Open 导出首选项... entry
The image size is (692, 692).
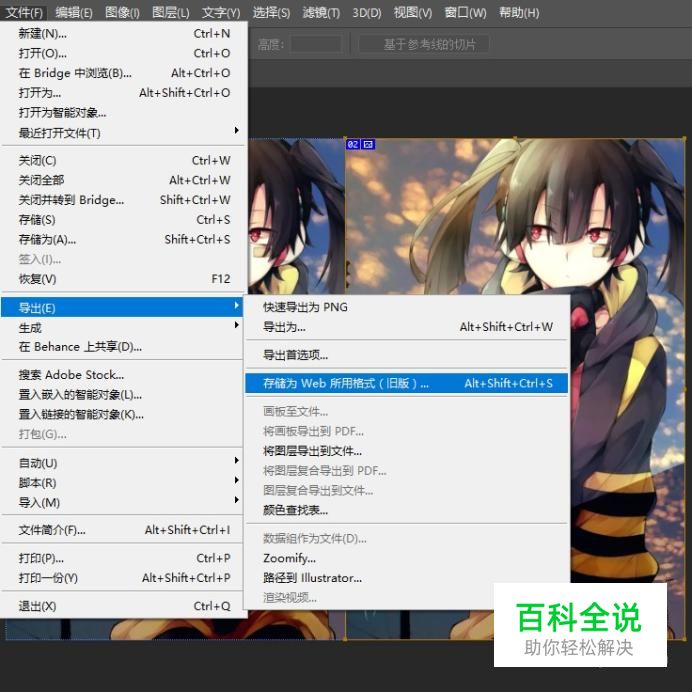click(407, 355)
